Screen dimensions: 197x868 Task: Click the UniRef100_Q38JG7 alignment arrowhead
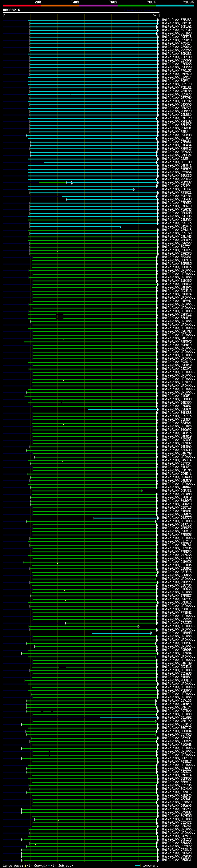coord(133,189)
